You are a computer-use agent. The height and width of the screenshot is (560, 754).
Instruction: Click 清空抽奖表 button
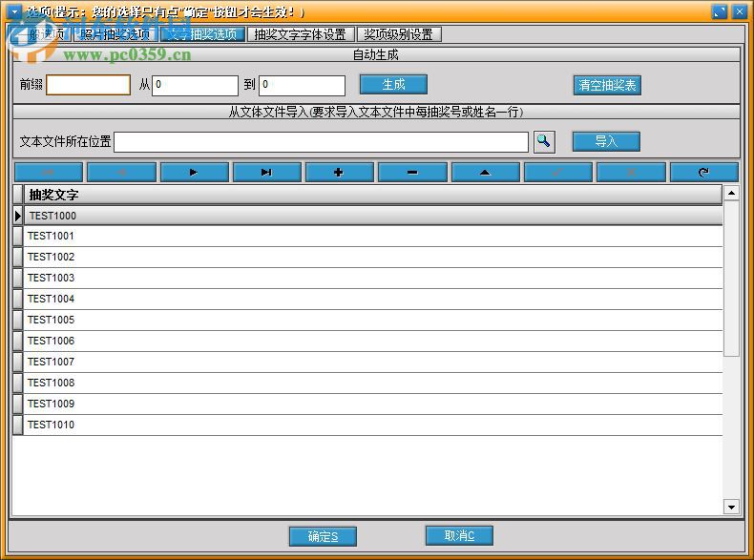[607, 85]
